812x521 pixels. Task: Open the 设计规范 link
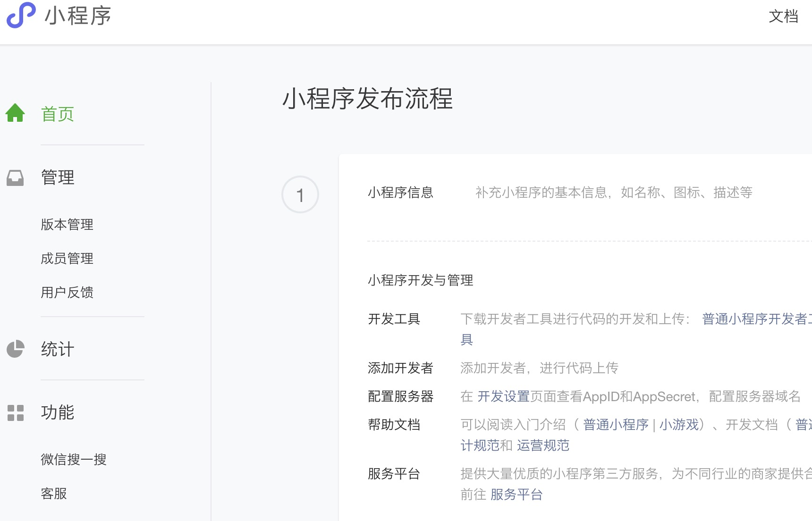pyautogui.click(x=480, y=445)
